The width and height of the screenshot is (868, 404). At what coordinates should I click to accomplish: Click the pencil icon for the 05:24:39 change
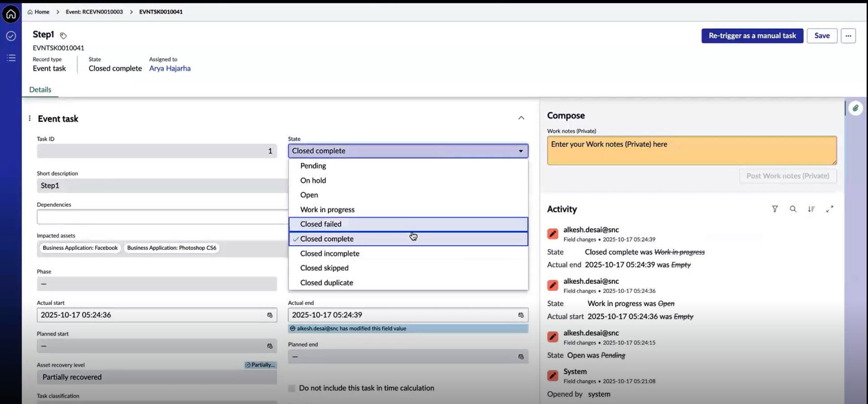[x=552, y=234]
